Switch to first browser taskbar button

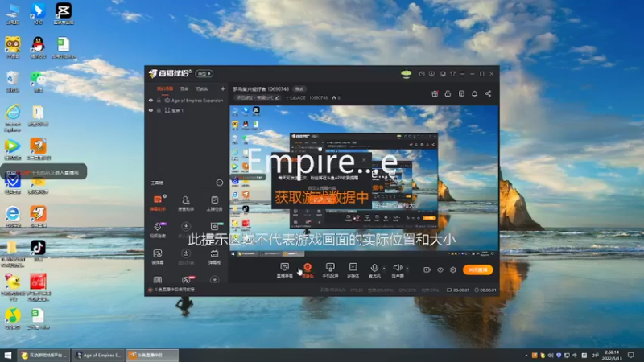pyautogui.click(x=44, y=355)
